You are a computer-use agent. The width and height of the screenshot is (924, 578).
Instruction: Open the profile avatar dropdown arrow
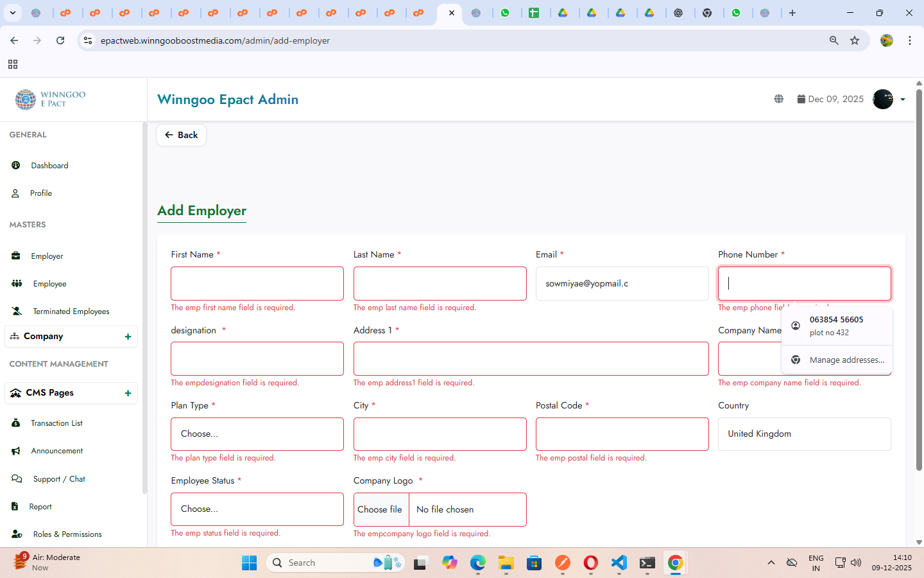(x=903, y=100)
